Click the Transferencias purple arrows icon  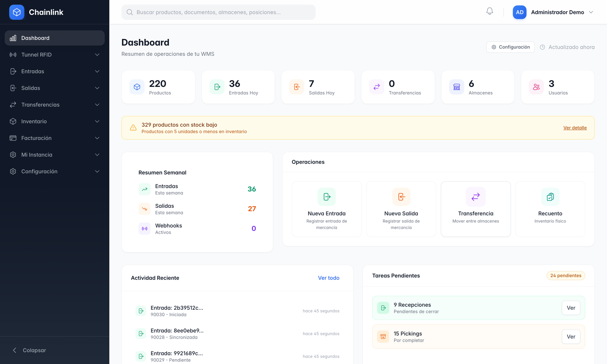(377, 87)
